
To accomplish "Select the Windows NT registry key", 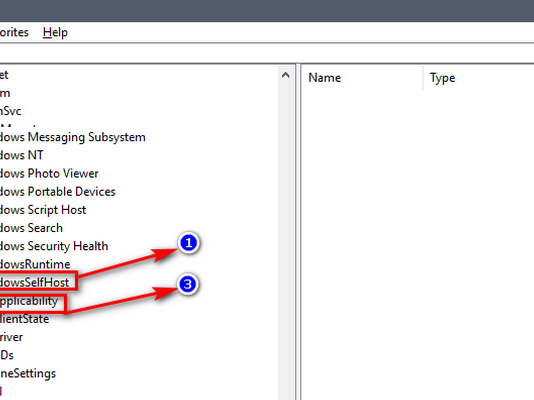I will click(x=21, y=155).
